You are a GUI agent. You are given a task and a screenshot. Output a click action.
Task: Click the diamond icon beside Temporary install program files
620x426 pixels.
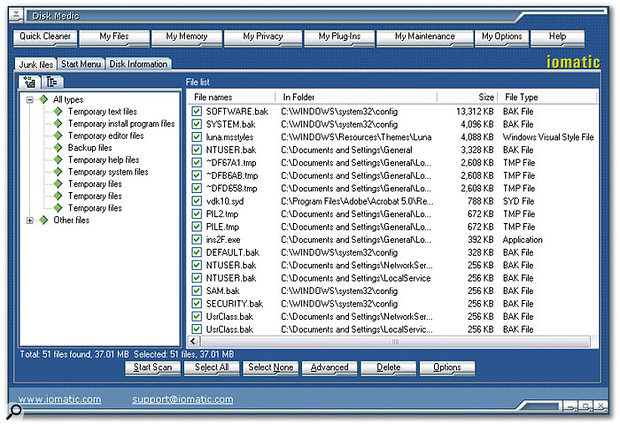58,123
